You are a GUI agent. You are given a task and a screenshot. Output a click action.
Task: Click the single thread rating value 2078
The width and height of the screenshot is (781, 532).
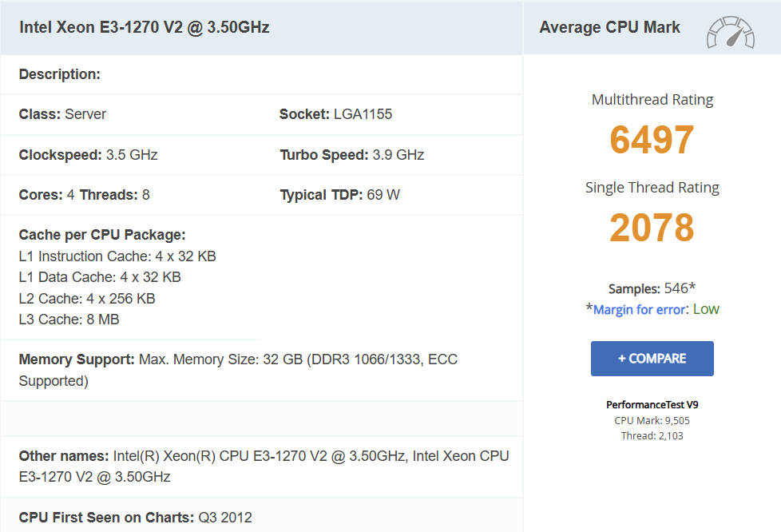coord(652,228)
